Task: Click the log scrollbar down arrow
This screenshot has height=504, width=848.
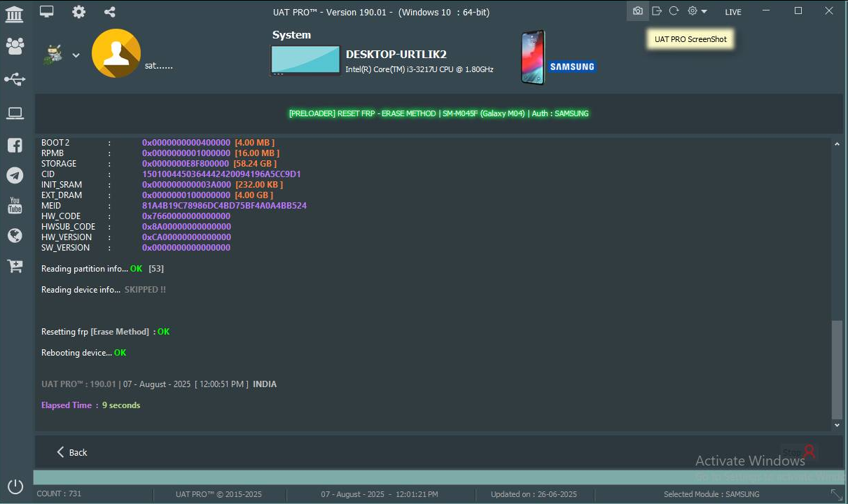Action: tap(837, 425)
